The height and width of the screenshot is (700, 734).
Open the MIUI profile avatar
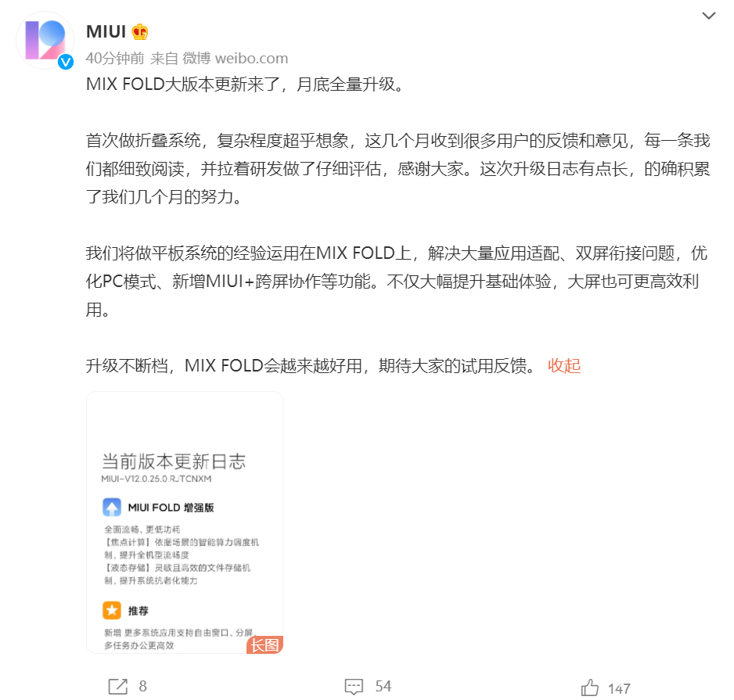tap(45, 41)
